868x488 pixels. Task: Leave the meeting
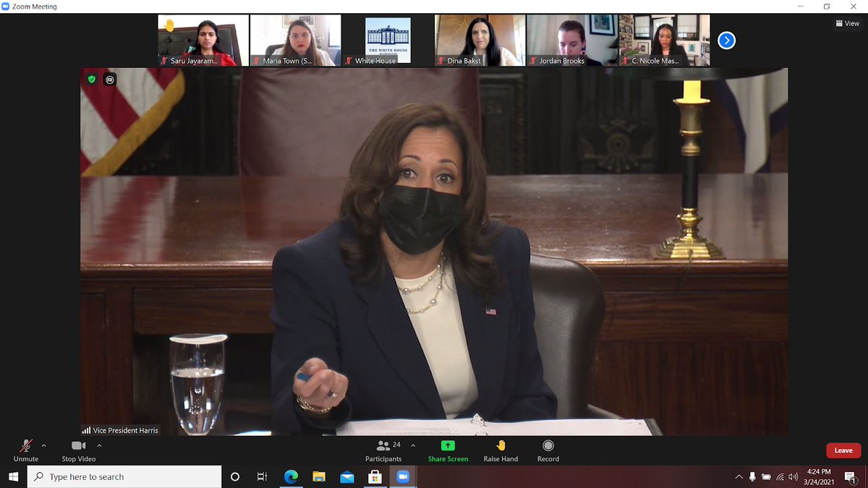tap(843, 450)
